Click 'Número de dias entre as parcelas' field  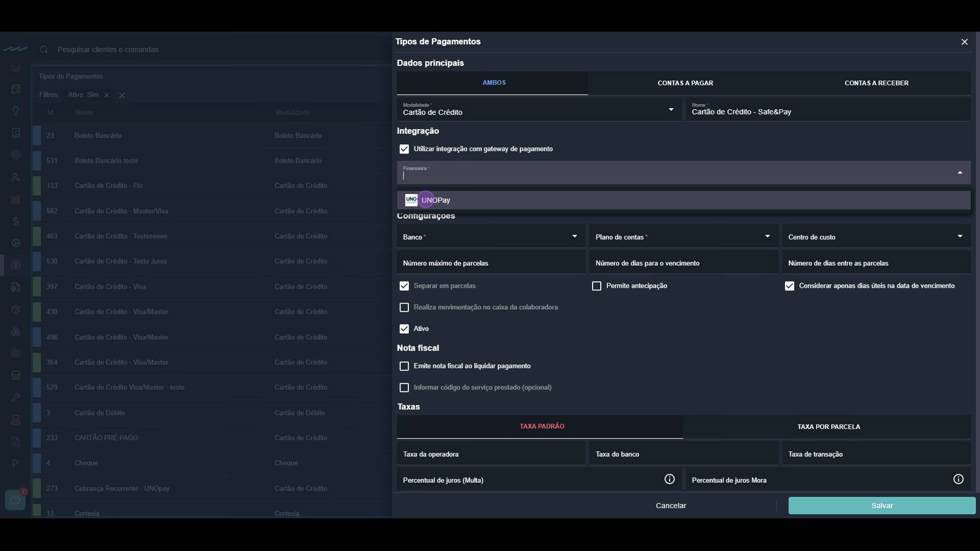point(876,263)
